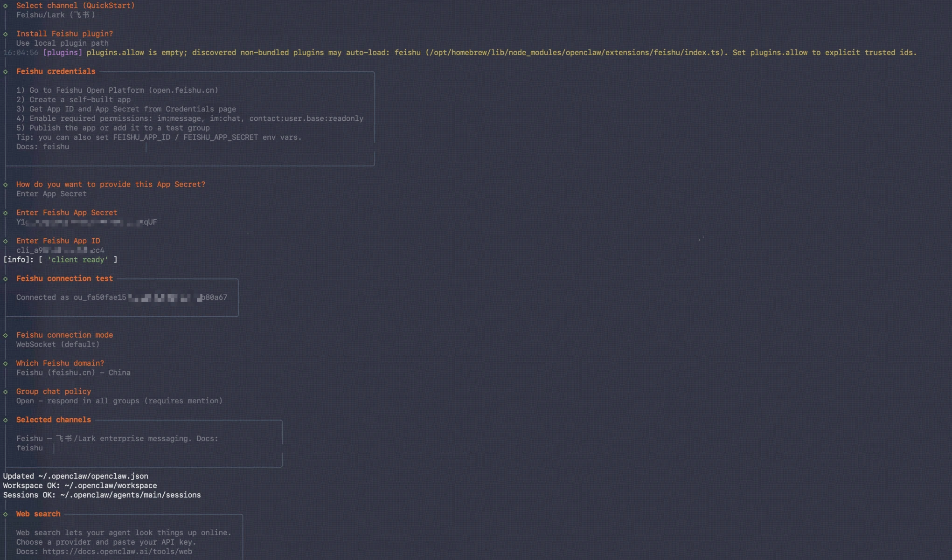
Task: Click the docs.openclaw.ai/tools/web link
Action: (x=117, y=552)
